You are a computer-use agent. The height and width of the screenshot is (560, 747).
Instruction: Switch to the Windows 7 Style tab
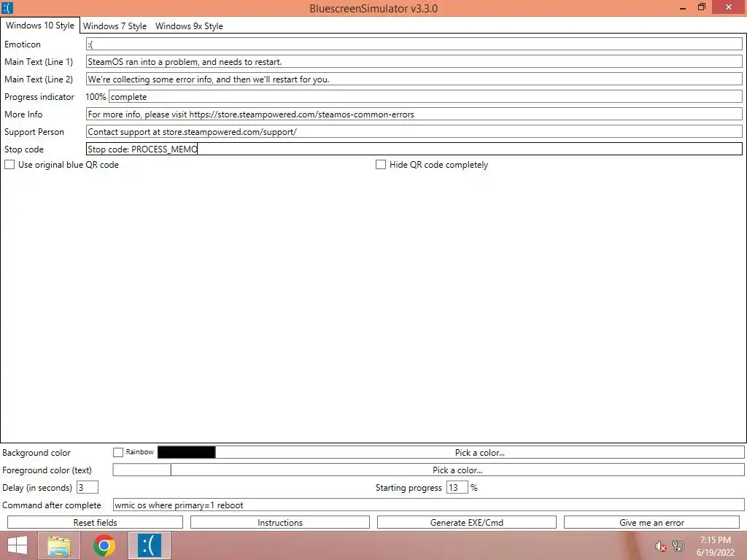[x=115, y=26]
